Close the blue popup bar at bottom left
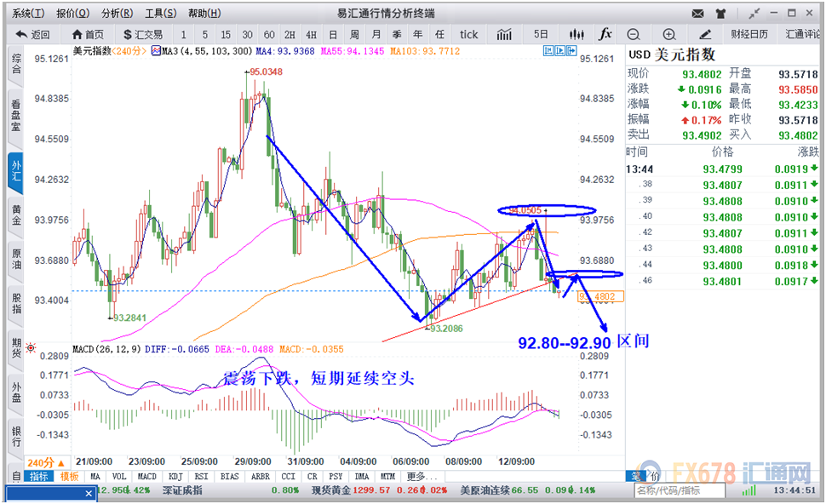The image size is (826, 504). click(x=89, y=494)
